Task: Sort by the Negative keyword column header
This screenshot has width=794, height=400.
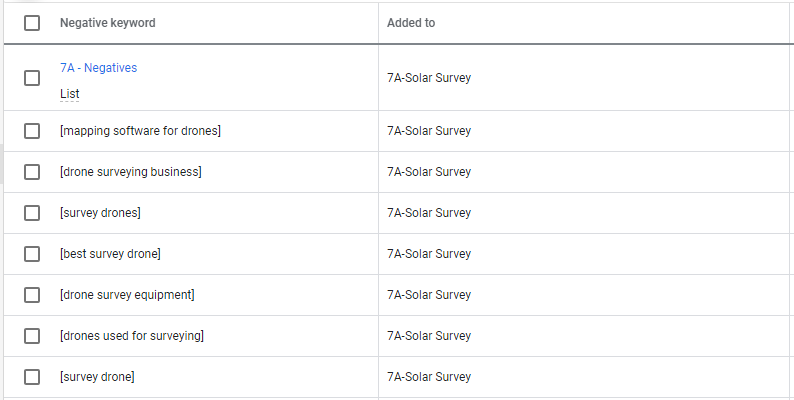Action: point(107,23)
